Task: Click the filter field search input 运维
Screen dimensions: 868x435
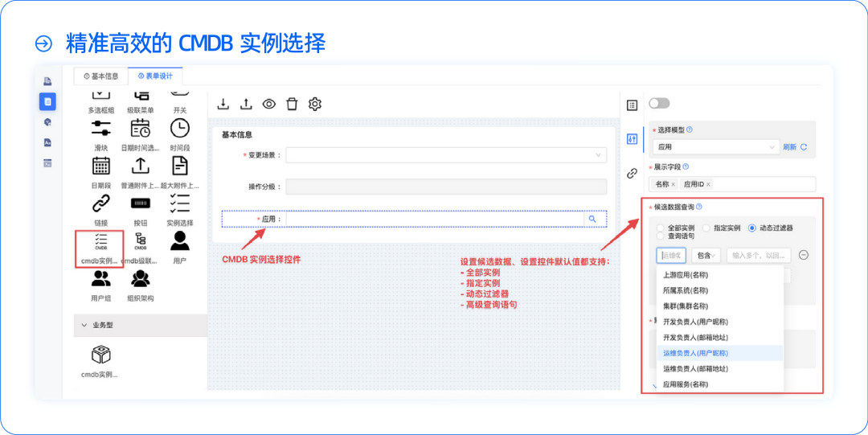Action: 671,256
